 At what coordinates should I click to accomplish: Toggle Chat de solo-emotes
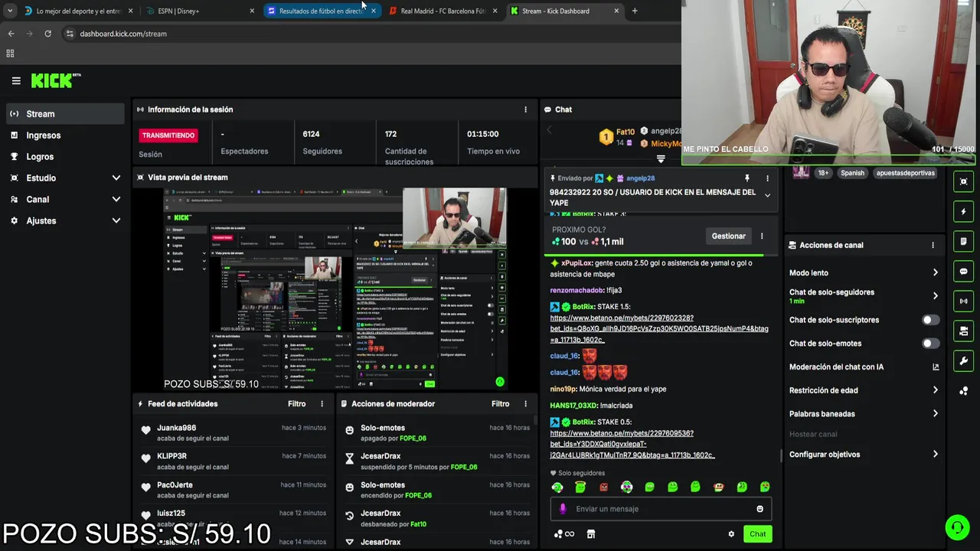pos(930,344)
